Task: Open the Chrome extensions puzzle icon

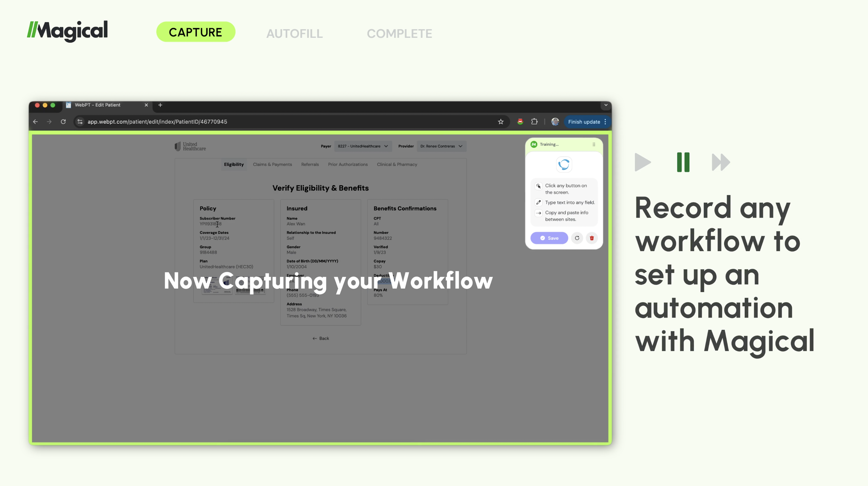Action: coord(534,122)
